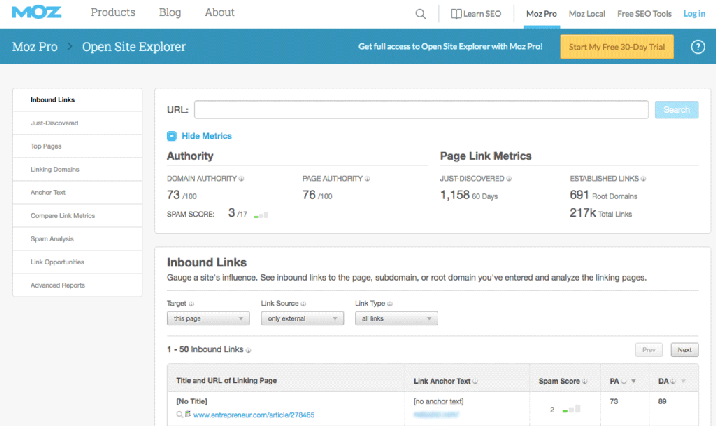Click the Search button
Viewport: 716px width, 426px height.
677,110
